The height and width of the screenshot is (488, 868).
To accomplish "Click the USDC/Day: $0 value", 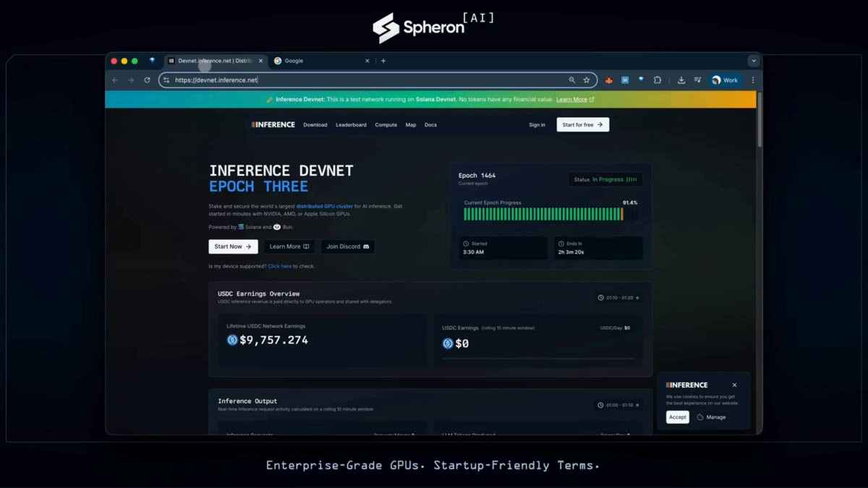I will pyautogui.click(x=615, y=328).
